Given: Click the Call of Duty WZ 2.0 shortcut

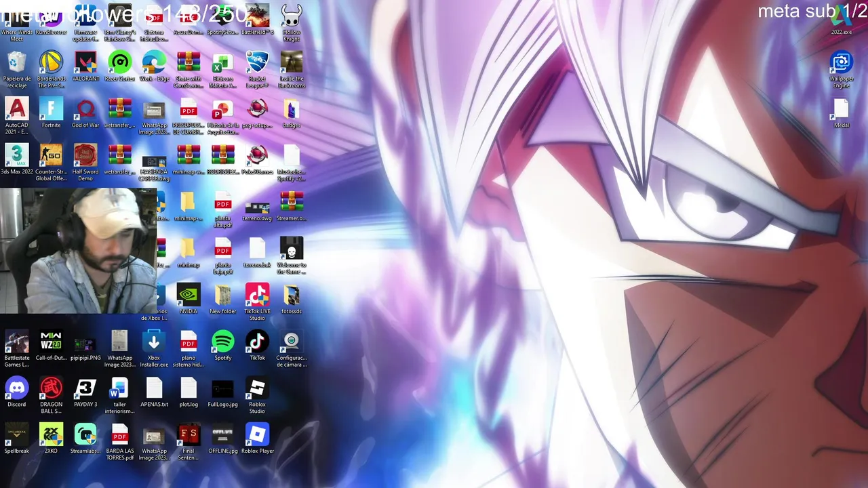Looking at the screenshot, I should tap(51, 346).
